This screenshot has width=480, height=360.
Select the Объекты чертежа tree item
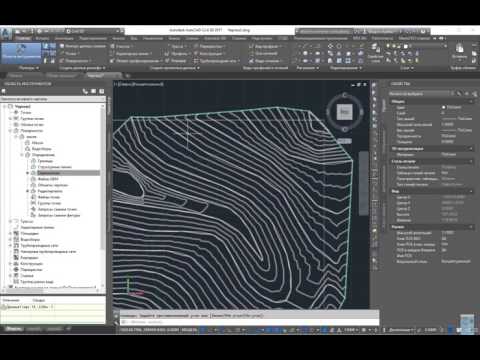tap(53, 185)
